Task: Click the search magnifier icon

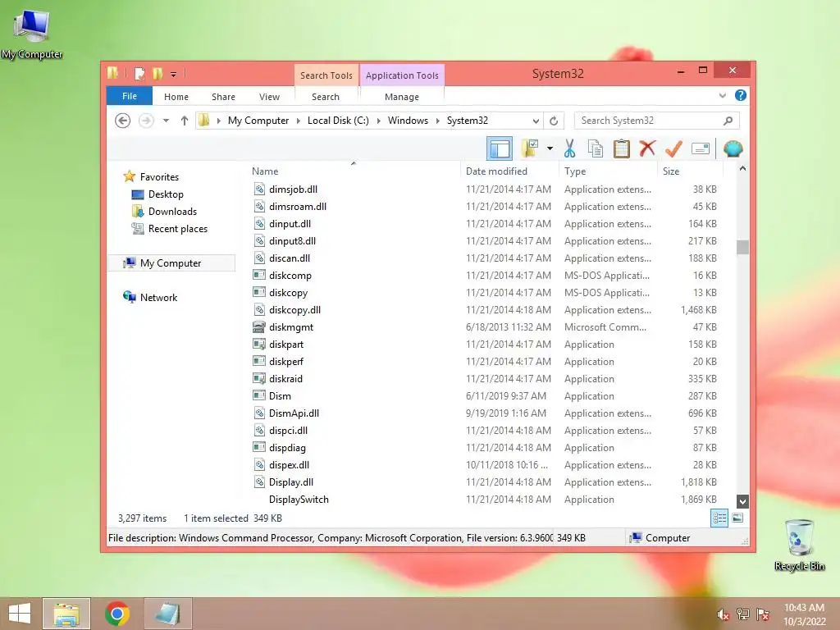Action: pyautogui.click(x=728, y=121)
